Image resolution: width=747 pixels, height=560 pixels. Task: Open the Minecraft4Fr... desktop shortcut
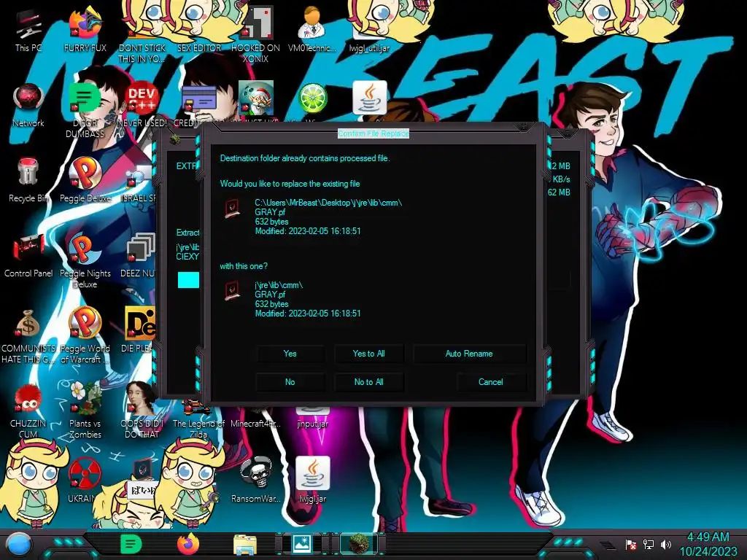(255, 423)
